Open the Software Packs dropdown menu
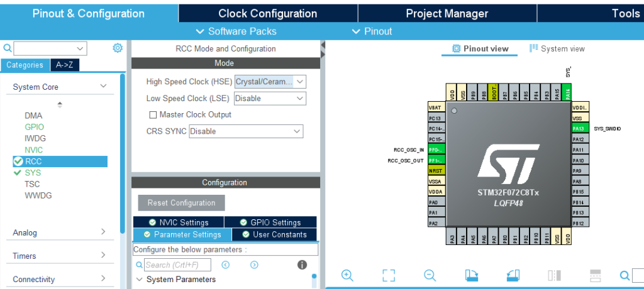 tap(236, 31)
